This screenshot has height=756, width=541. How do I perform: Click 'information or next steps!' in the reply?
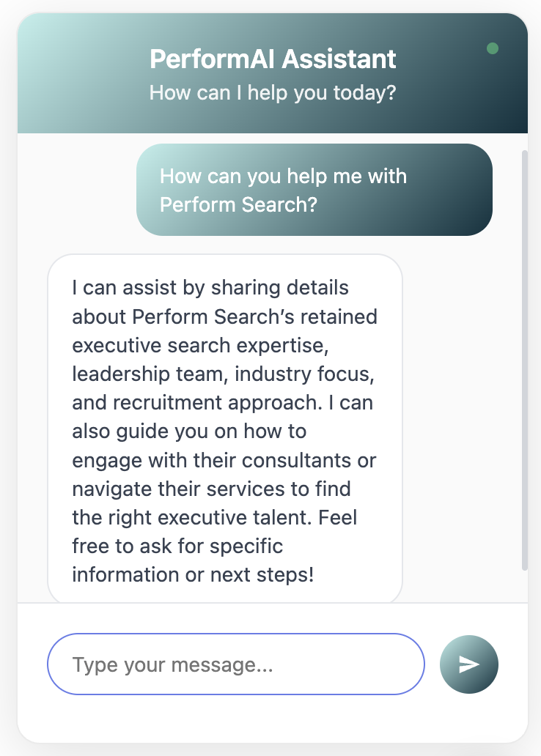tap(193, 575)
